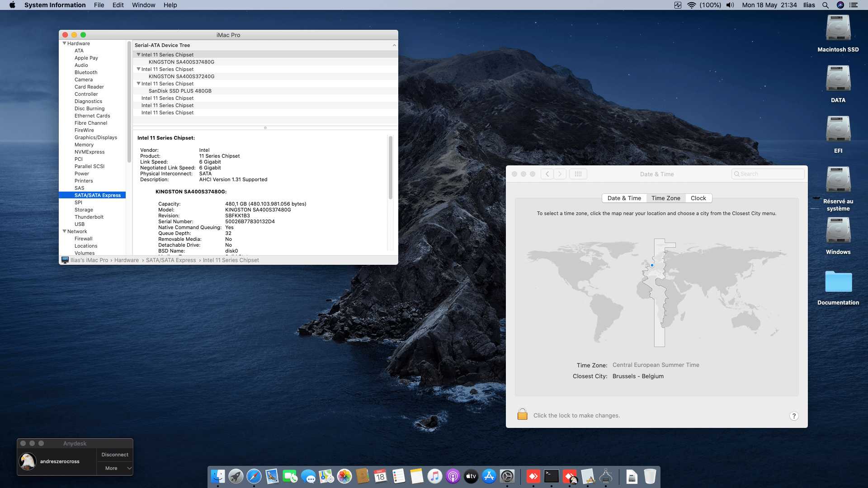Screen dimensions: 868x488
Task: Collapse chipset containing KINGSTON SA400S37480G
Action: click(x=138, y=55)
